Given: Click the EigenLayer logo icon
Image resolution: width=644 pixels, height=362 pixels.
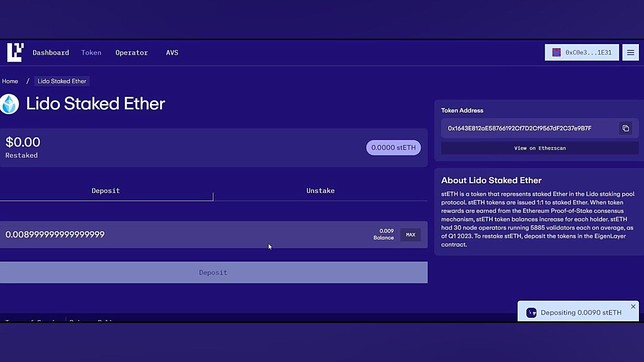Looking at the screenshot, I should (15, 52).
